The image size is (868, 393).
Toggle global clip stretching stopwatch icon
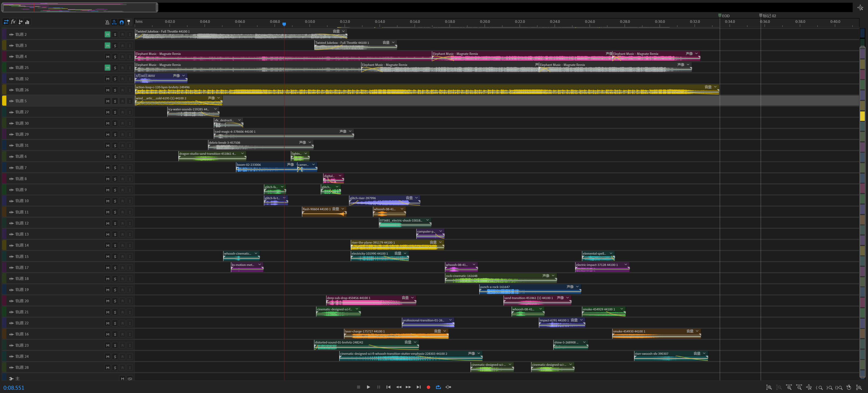pyautogui.click(x=114, y=22)
